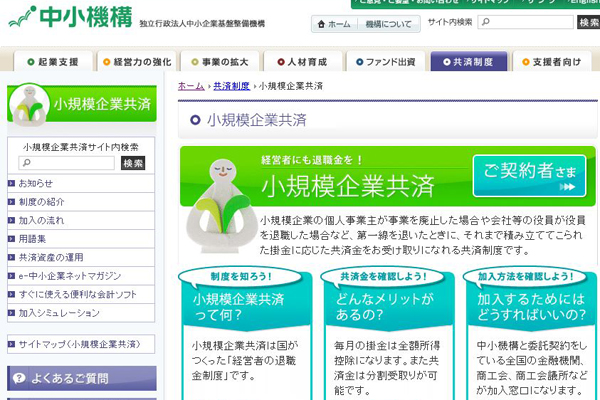Open the 経営力の強化 tab
The image size is (600, 400).
[x=137, y=61]
